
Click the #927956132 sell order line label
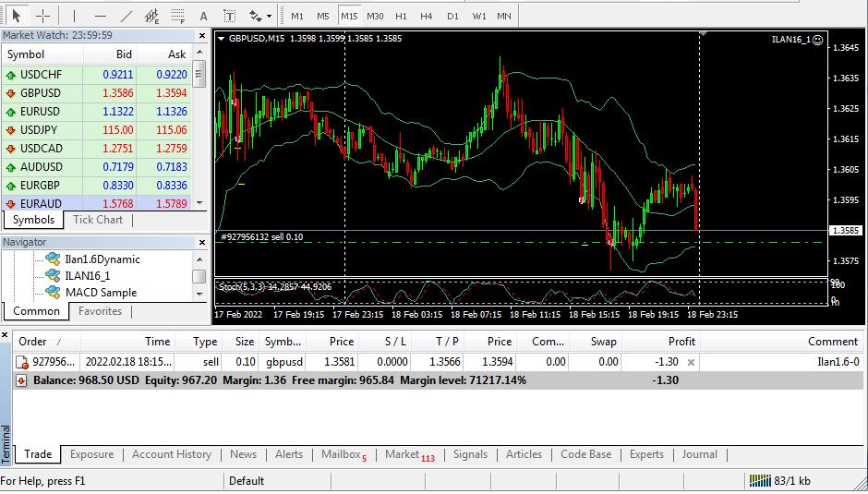[261, 237]
